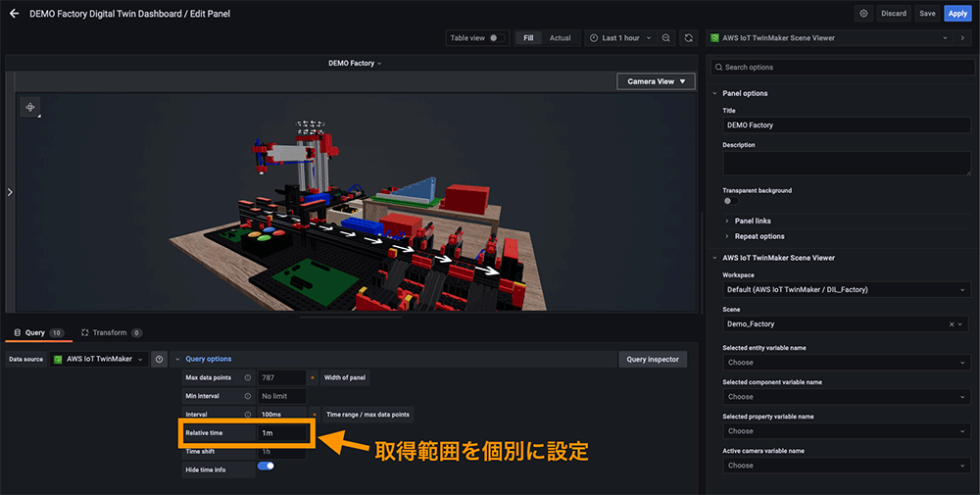The height and width of the screenshot is (495, 980).
Task: Click the AWS IoT TwinMaker visualization icon
Action: pos(715,38)
